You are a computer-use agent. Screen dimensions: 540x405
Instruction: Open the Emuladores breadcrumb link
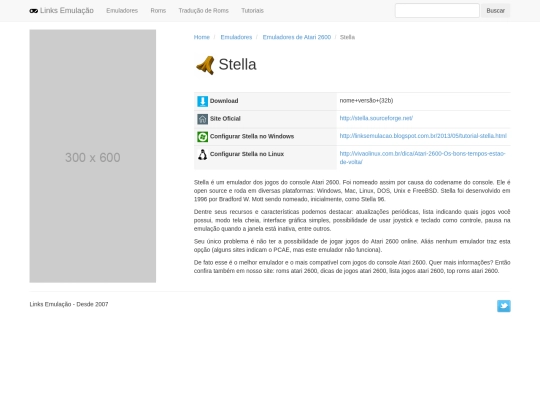point(236,37)
